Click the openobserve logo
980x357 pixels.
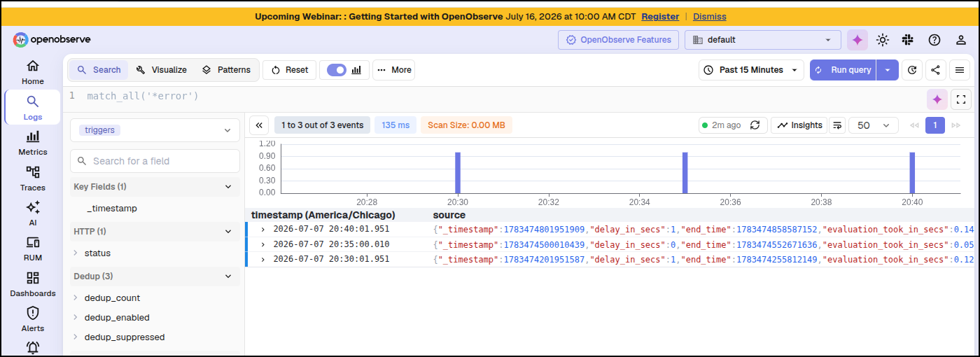pyautogui.click(x=52, y=40)
